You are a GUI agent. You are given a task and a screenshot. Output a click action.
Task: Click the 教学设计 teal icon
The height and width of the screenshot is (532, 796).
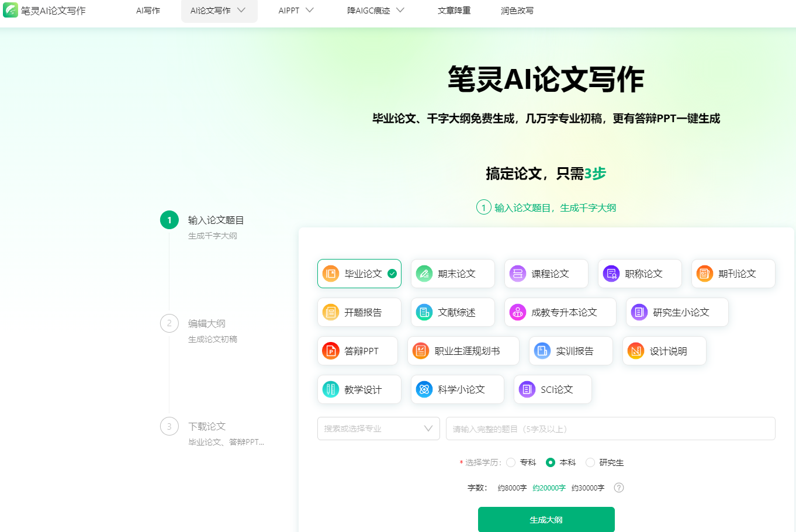click(x=331, y=389)
